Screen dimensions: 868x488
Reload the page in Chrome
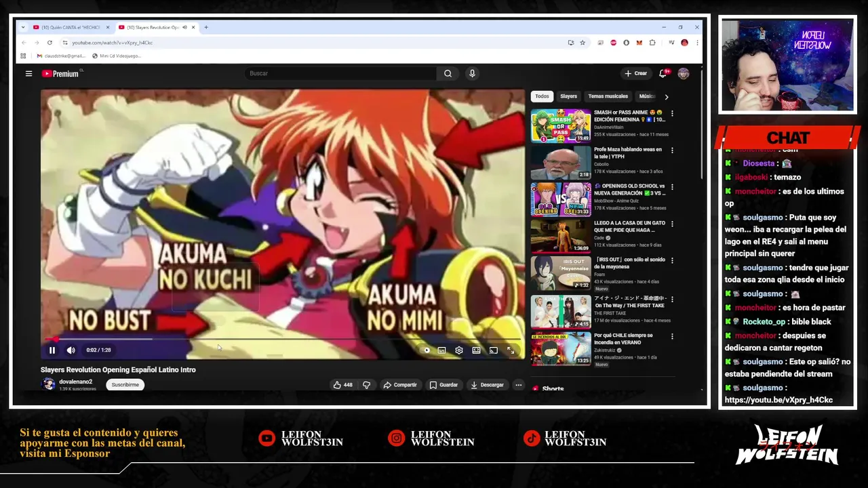50,43
